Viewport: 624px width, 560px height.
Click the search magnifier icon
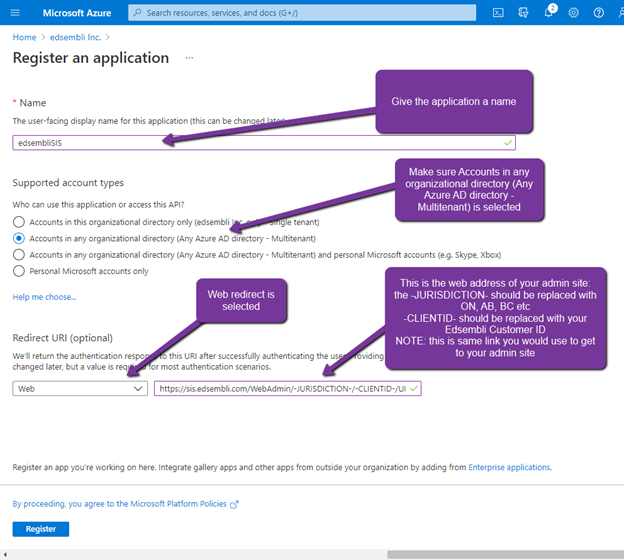(137, 13)
